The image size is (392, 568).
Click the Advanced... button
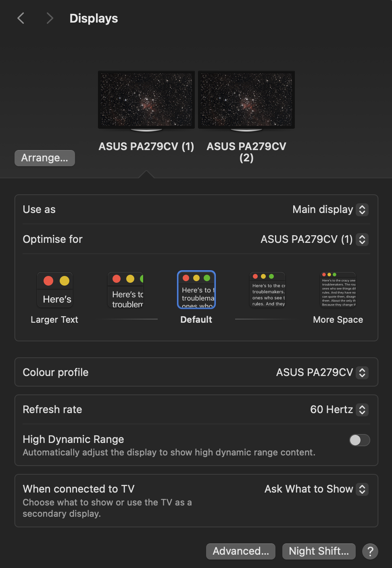241,551
